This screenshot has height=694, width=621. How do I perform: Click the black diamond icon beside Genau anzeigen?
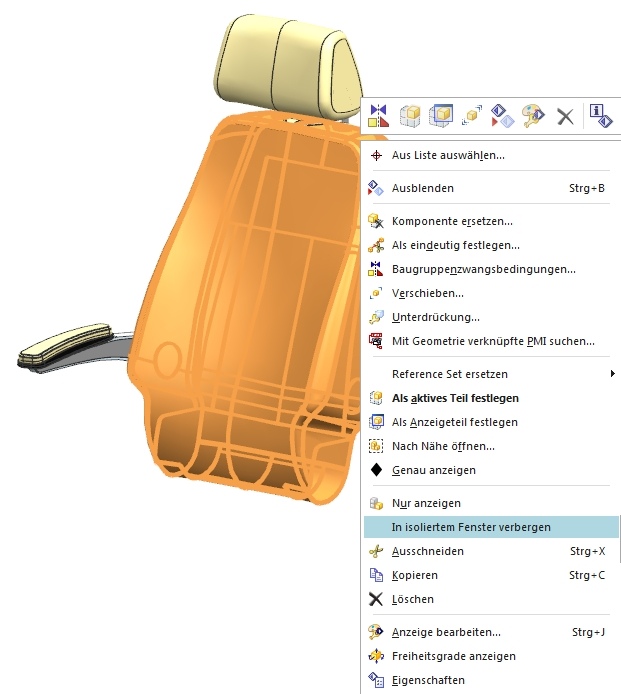(x=376, y=470)
